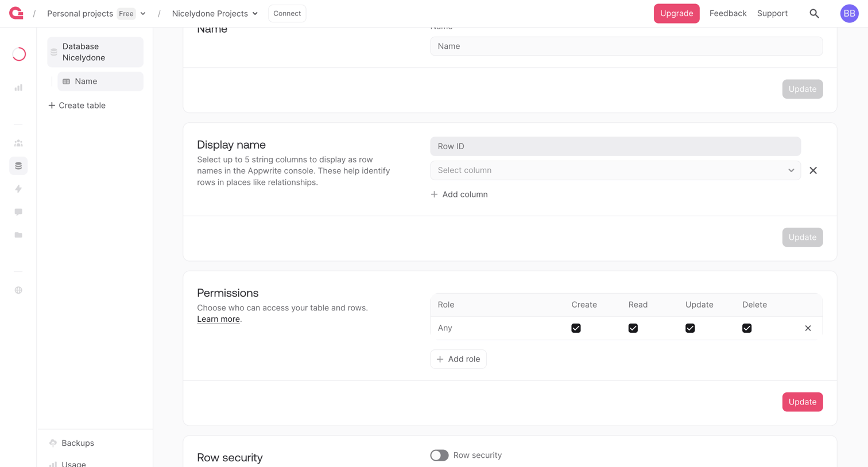Open the Functions lightning bolt sidebar icon

tap(18, 189)
